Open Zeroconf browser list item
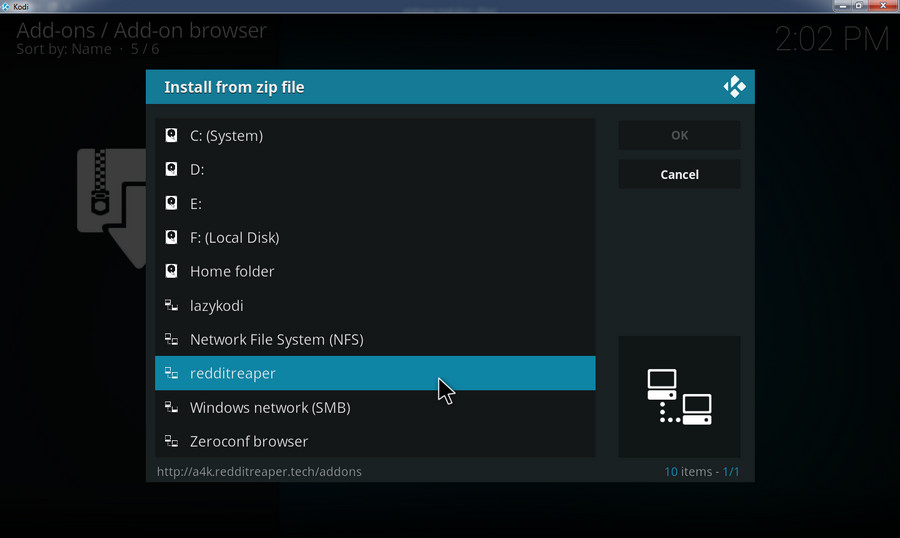Viewport: 900px width, 538px height. point(249,442)
